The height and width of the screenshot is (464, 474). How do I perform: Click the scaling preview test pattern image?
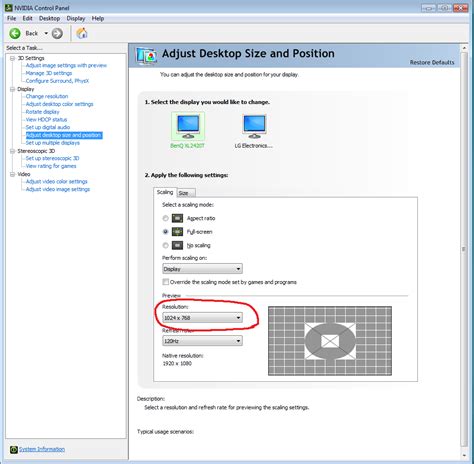pyautogui.click(x=330, y=341)
